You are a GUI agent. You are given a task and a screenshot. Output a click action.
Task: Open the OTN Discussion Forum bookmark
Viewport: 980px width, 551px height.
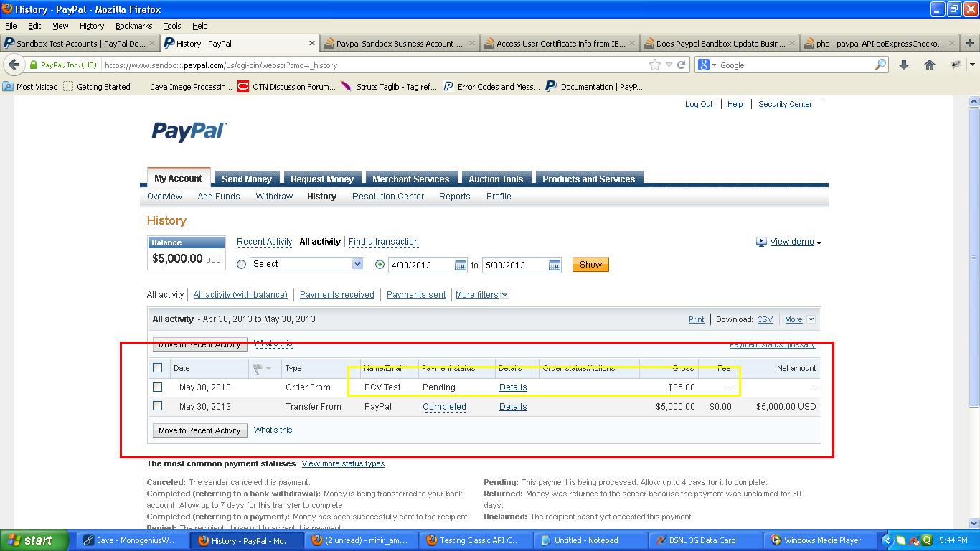(x=286, y=87)
